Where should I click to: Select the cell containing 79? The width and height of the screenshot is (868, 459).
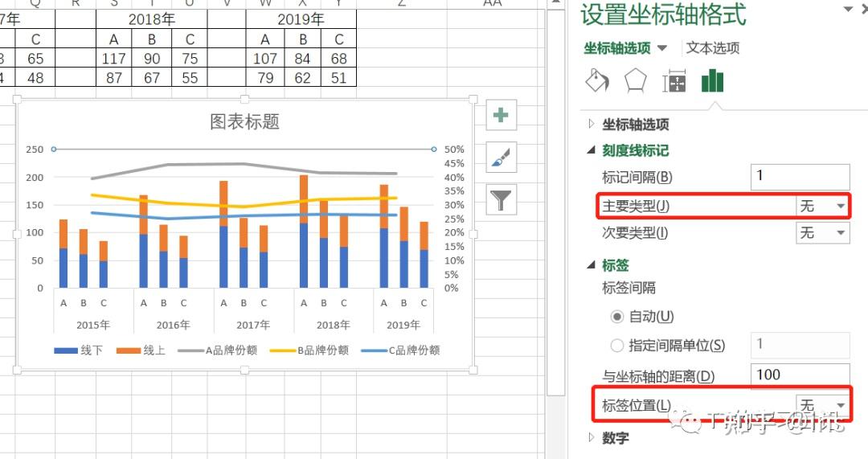coord(264,77)
